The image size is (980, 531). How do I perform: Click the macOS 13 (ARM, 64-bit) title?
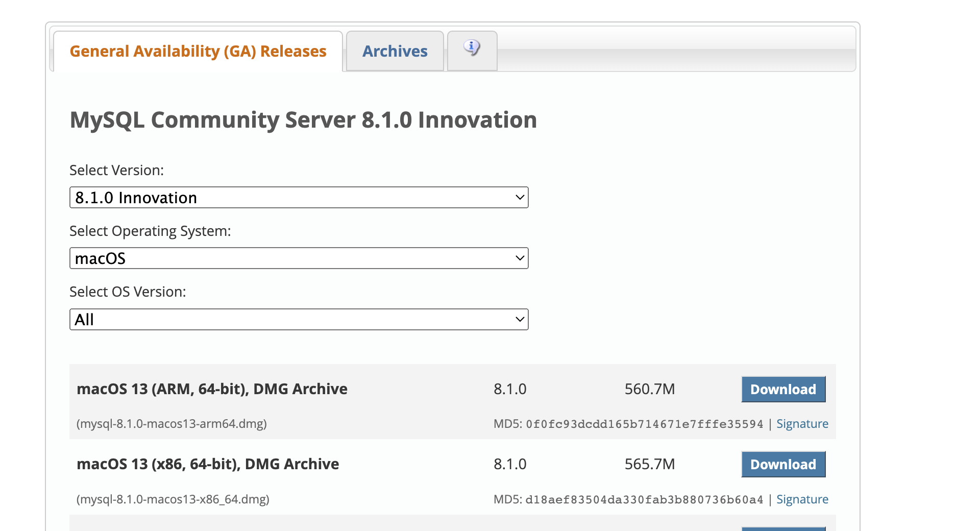(212, 389)
